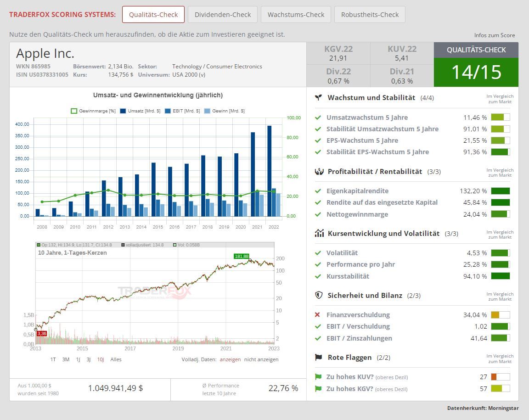Click the green flag beside Zu hohes KUV?
Image resolution: width=529 pixels, height=420 pixels.
(x=318, y=377)
